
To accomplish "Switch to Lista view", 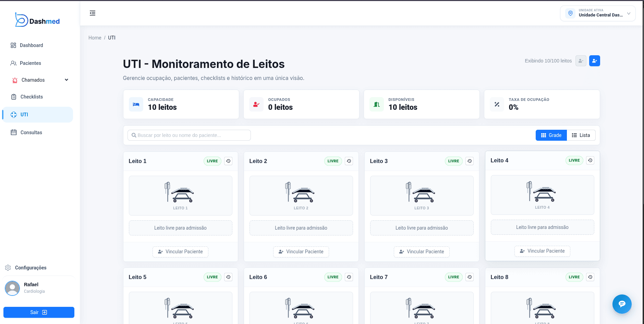I will click(x=581, y=135).
